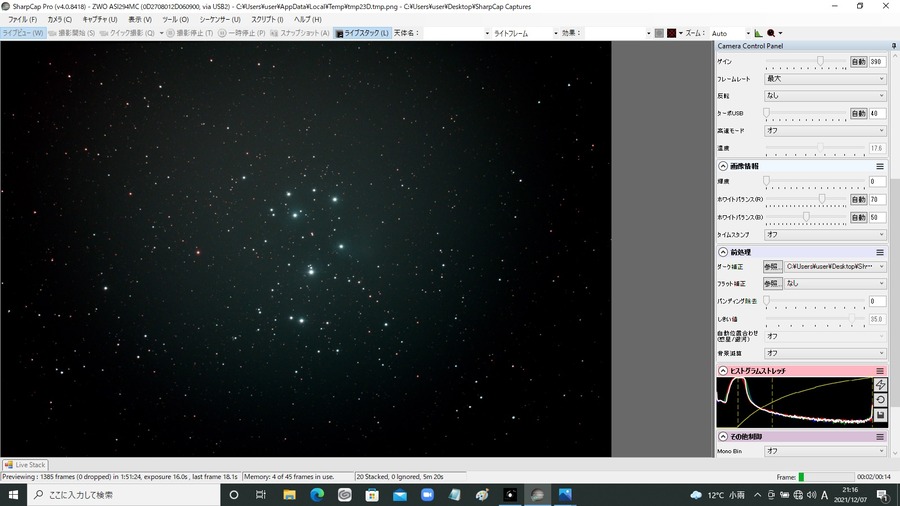Image resolution: width=900 pixels, height=506 pixels.
Task: Open Windows Start menu
Action: (x=13, y=495)
